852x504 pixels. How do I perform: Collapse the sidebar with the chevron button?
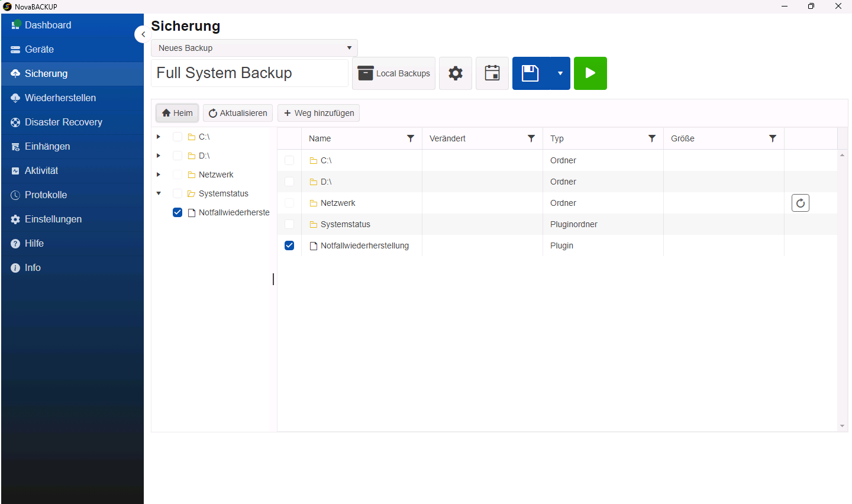143,34
